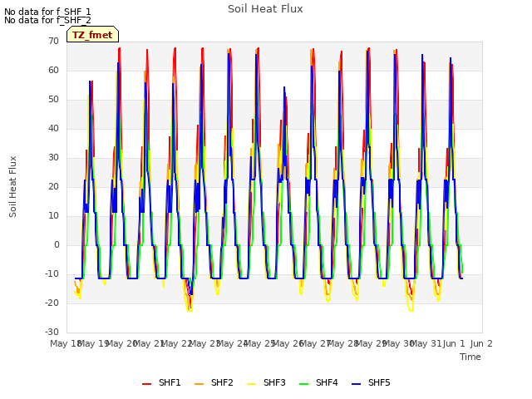Click the 'No data for f_SHF_1' message
This screenshot has height=399, width=532.
coord(47,12)
